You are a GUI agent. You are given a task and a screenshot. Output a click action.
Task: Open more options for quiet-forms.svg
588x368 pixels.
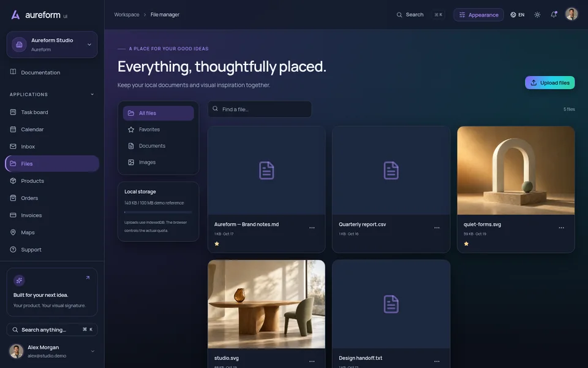coord(562,228)
